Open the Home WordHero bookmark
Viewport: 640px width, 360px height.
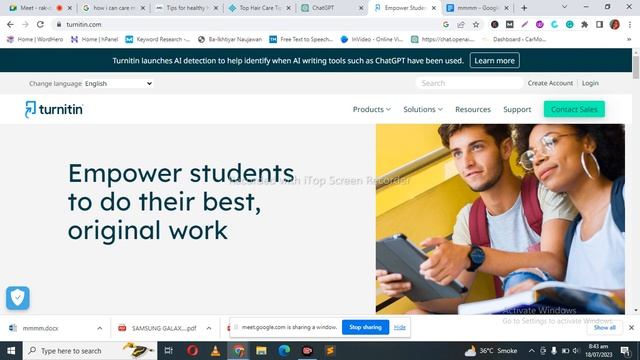35,40
